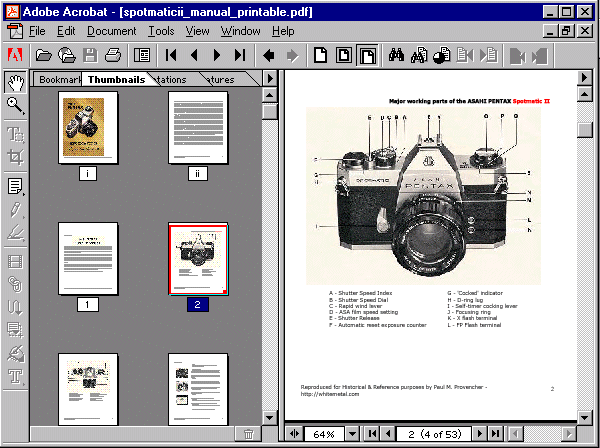The width and height of the screenshot is (600, 448).
Task: Click the page number field 2 (4 of 53)
Action: (434, 434)
